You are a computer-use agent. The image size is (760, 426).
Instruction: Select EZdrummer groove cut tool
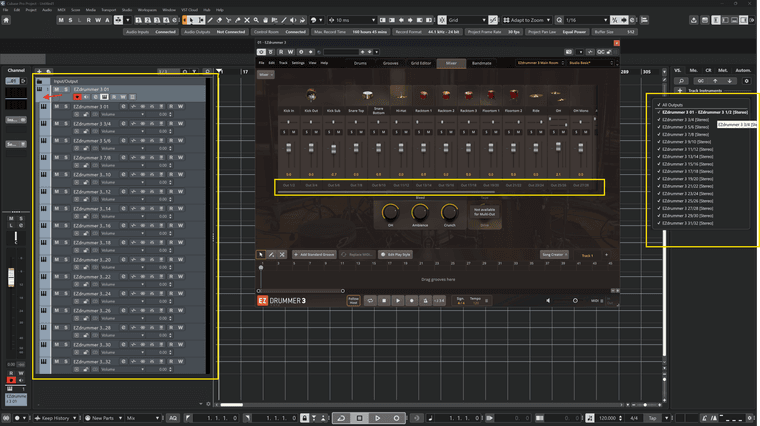282,254
